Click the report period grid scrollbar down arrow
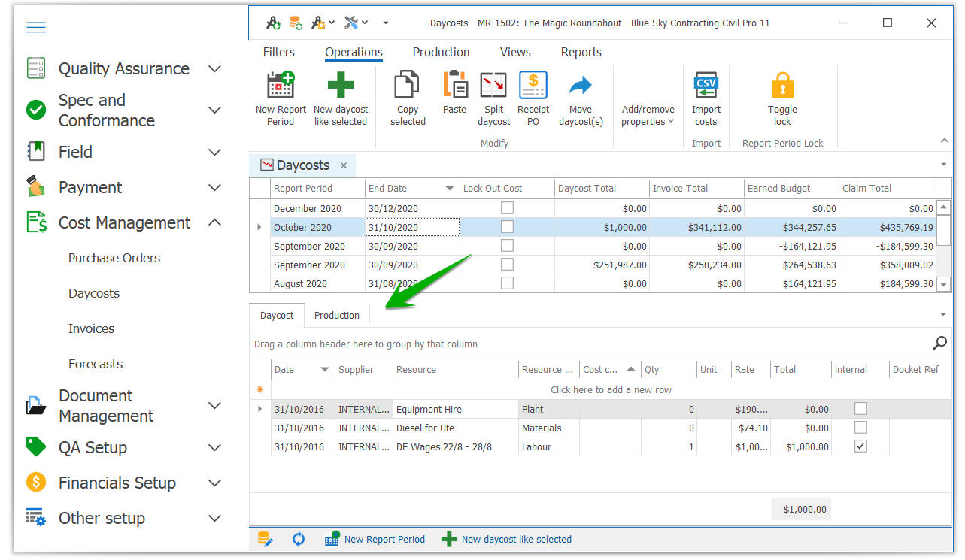Viewport: 965px width, 560px height. pos(944,284)
